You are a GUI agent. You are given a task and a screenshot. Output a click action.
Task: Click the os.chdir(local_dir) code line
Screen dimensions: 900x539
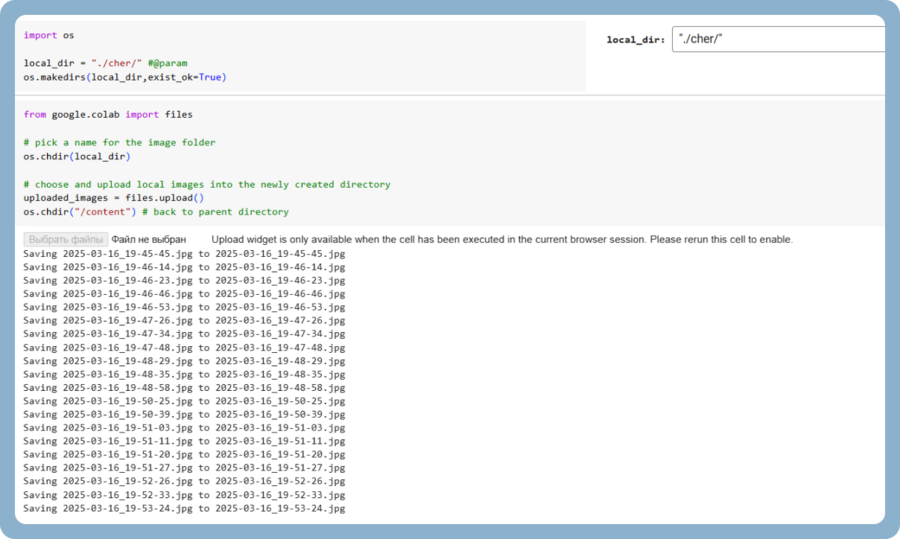coord(77,157)
